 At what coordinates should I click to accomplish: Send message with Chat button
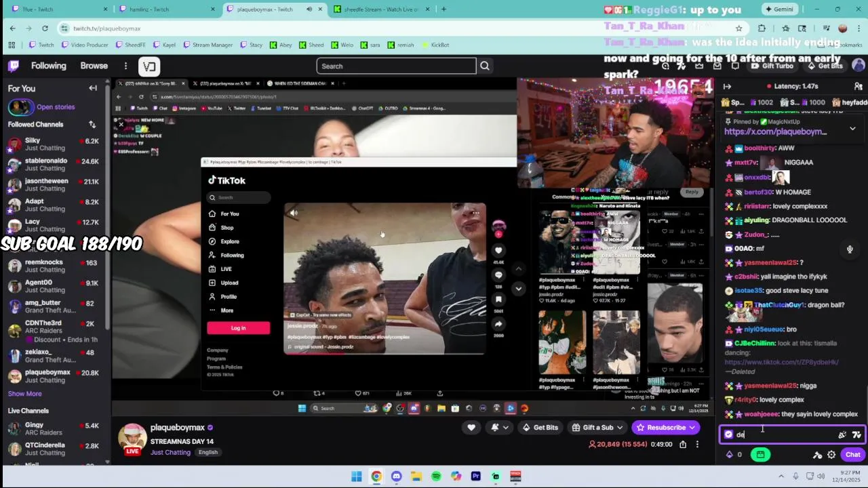(x=853, y=455)
